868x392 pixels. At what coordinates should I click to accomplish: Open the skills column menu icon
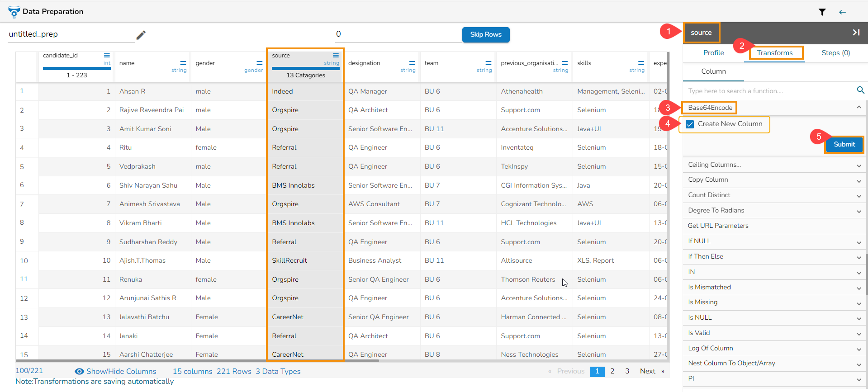point(641,63)
